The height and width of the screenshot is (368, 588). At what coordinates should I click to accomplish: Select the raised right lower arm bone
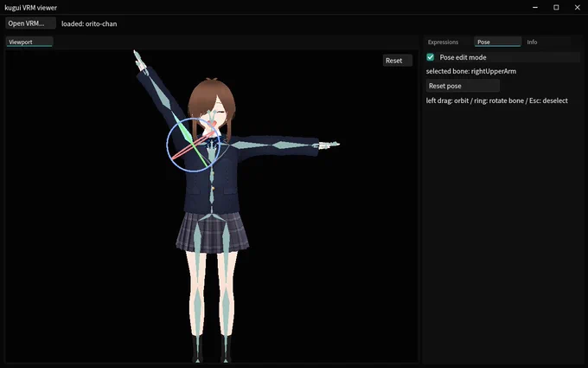tap(160, 93)
